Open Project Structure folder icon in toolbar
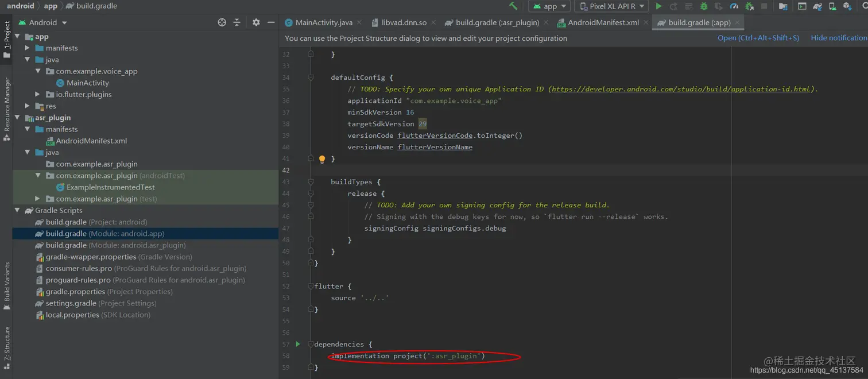Viewport: 868px width, 379px height. 783,6
